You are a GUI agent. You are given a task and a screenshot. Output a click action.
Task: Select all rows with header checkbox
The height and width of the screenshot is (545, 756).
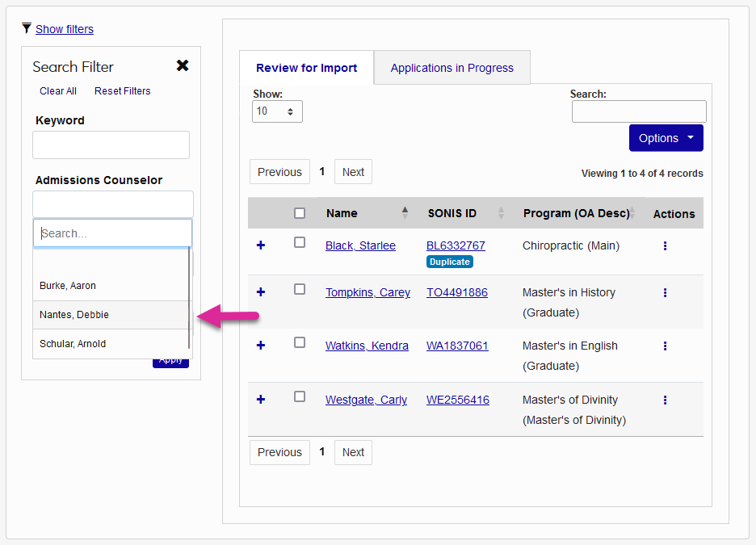tap(300, 213)
